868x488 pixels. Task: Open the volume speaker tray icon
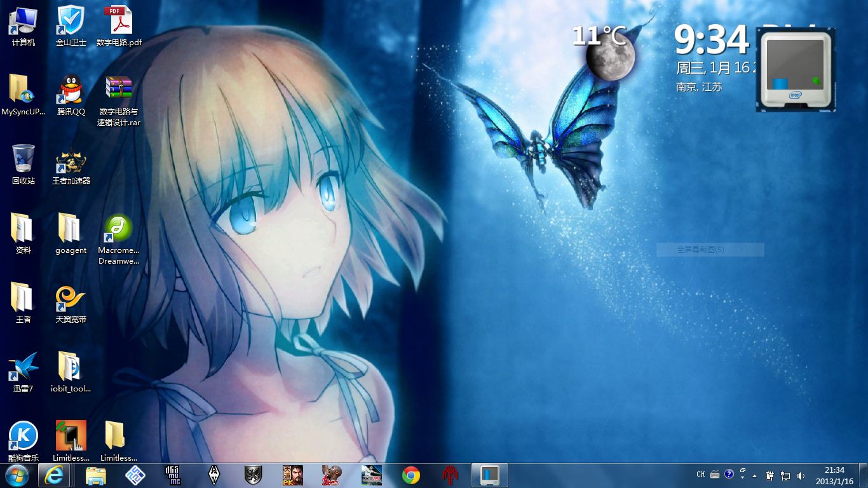(x=801, y=475)
